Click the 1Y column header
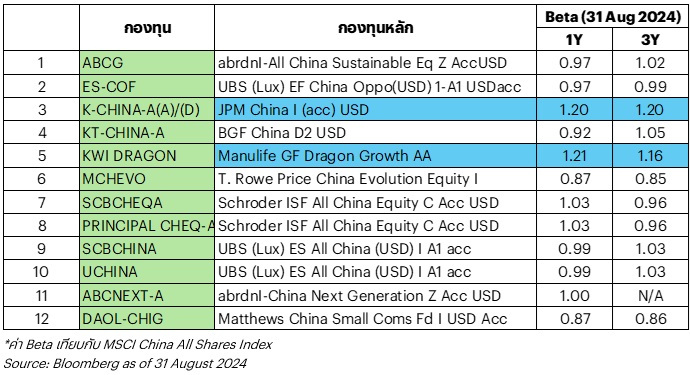This screenshot has height=375, width=690. click(x=574, y=40)
